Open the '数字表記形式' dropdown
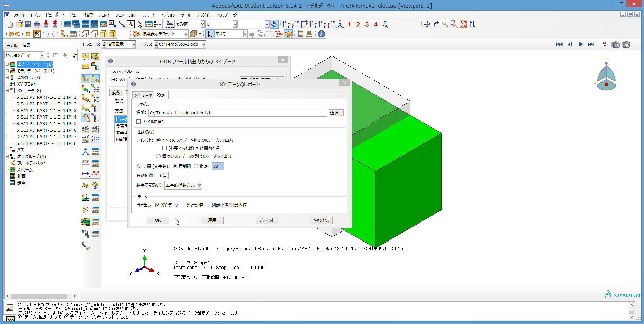The image size is (644, 324). click(199, 185)
